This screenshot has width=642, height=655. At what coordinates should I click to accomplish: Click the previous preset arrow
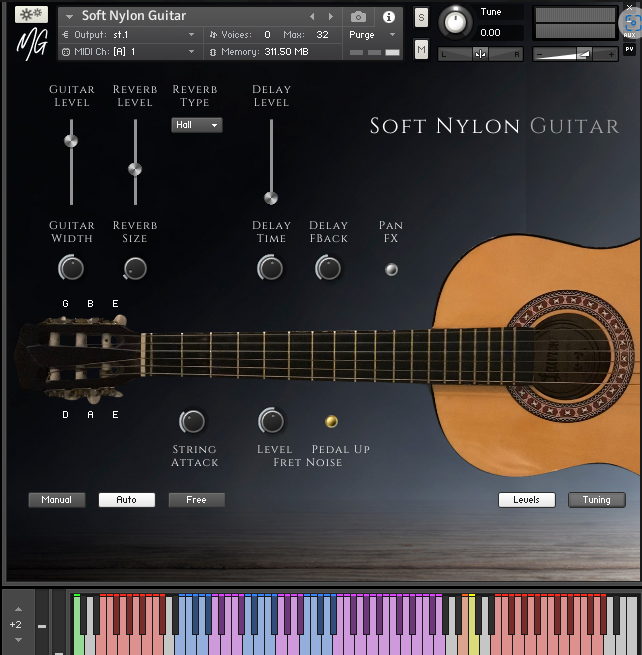[x=312, y=17]
